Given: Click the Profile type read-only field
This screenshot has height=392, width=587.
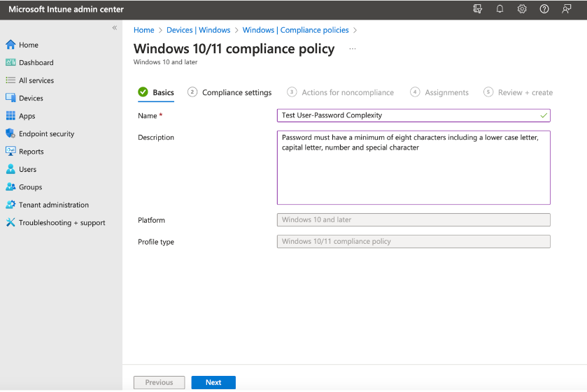Looking at the screenshot, I should coord(413,241).
